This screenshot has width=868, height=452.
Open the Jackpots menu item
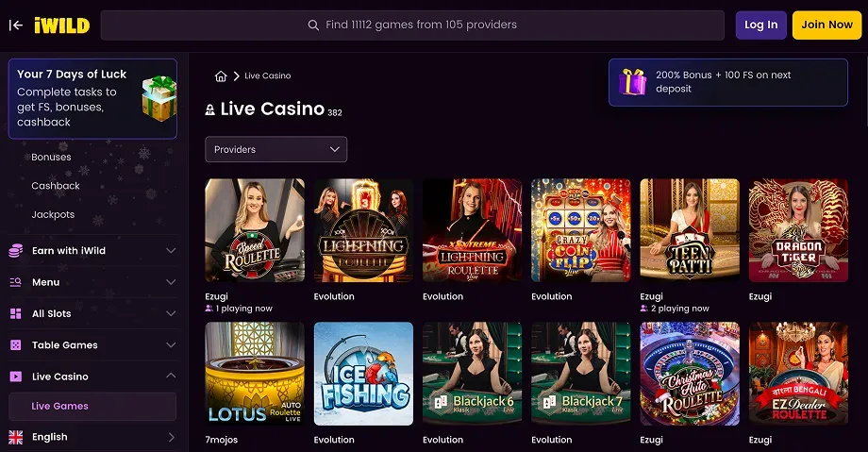tap(53, 214)
